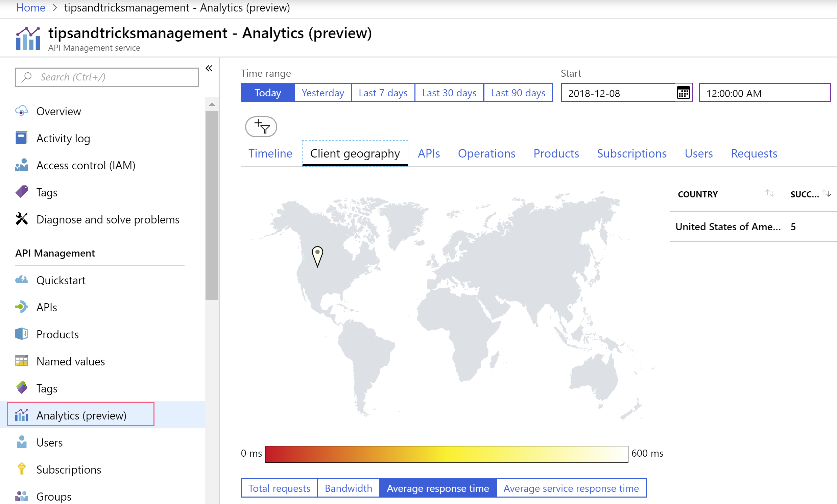Image resolution: width=837 pixels, height=504 pixels.
Task: Collapse the sidebar with double chevron
Action: (209, 69)
